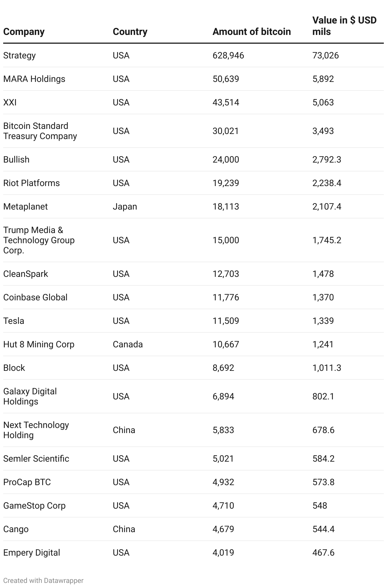This screenshot has width=387, height=588.
Task: Click Canada in the Hut 8 row
Action: 128,344
